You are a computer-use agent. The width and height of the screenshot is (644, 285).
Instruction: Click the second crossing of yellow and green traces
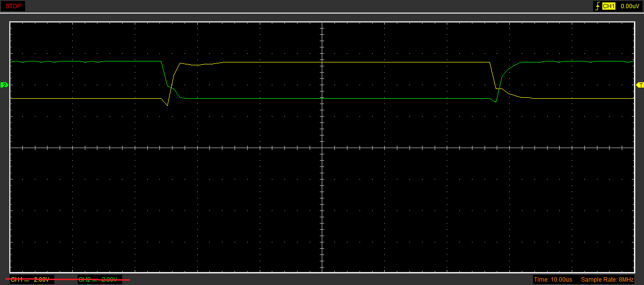click(x=498, y=89)
